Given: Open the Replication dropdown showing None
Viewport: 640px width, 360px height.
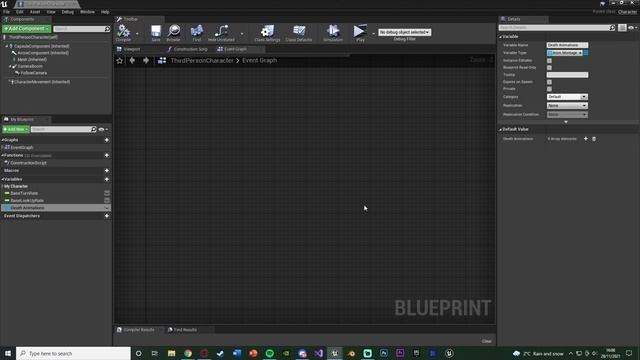Looking at the screenshot, I should tap(567, 106).
